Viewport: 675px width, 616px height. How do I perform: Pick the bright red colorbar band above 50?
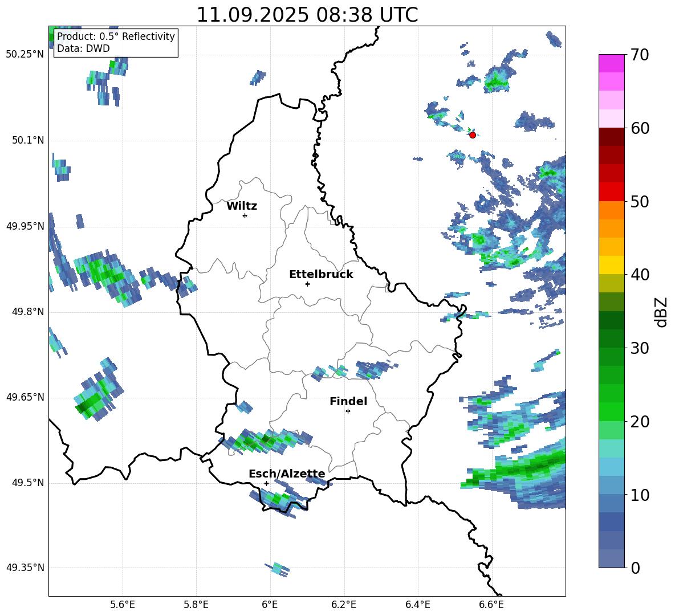coord(611,192)
